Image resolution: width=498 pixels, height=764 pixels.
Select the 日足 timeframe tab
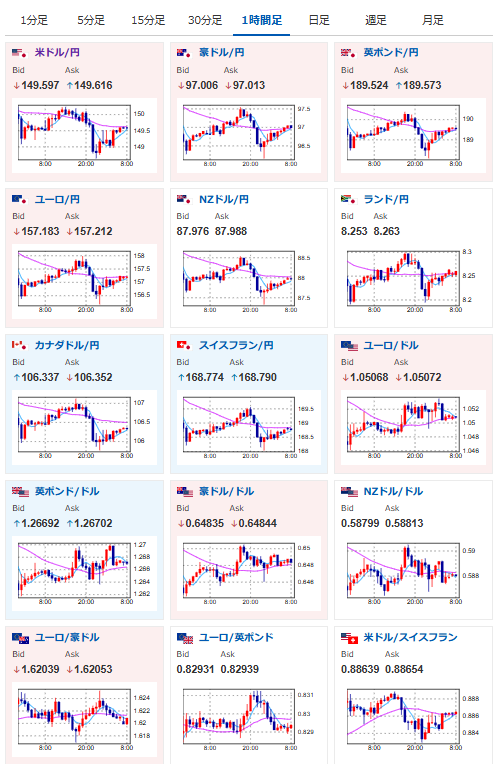click(319, 20)
